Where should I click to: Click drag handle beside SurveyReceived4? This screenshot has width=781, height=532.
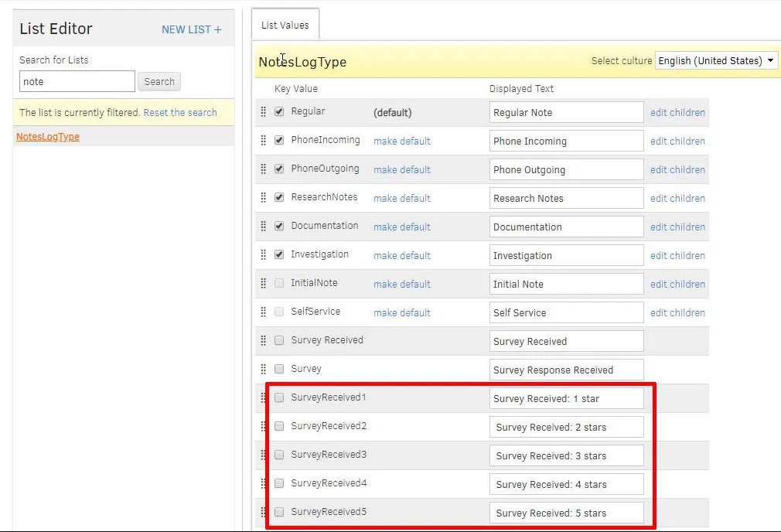point(264,483)
